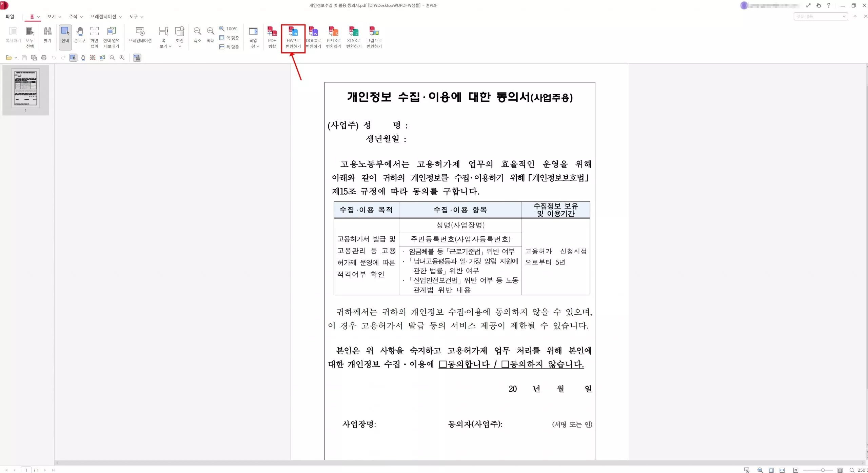868x473 pixels.
Task: Switch to the 주석 annotation tab
Action: tap(73, 16)
